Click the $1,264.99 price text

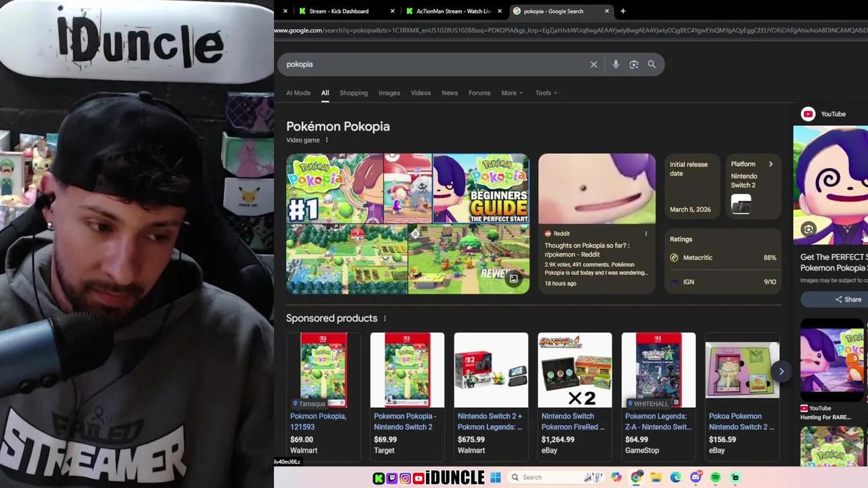pyautogui.click(x=558, y=440)
